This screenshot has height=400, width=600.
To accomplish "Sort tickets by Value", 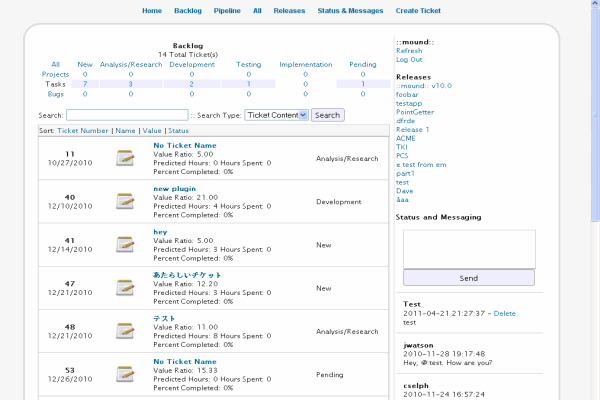I will [x=152, y=131].
